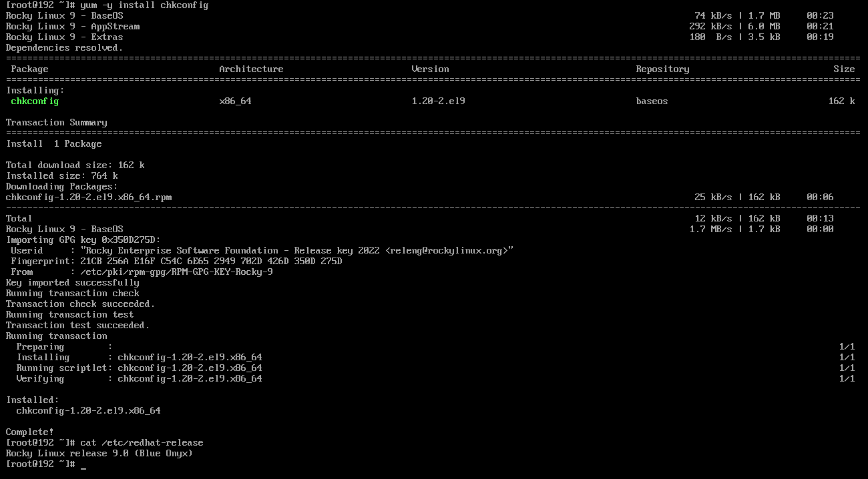
Task: Click the 'Architecture' column header
Action: click(x=251, y=69)
